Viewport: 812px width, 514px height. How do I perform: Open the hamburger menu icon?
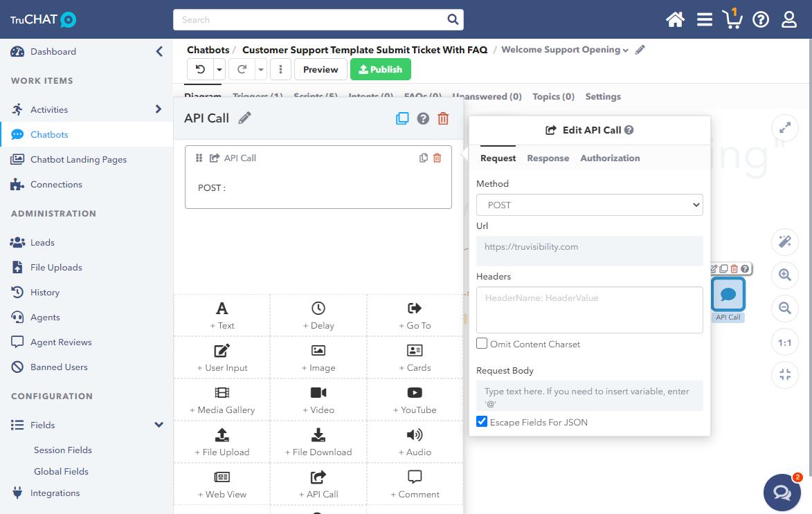click(704, 19)
